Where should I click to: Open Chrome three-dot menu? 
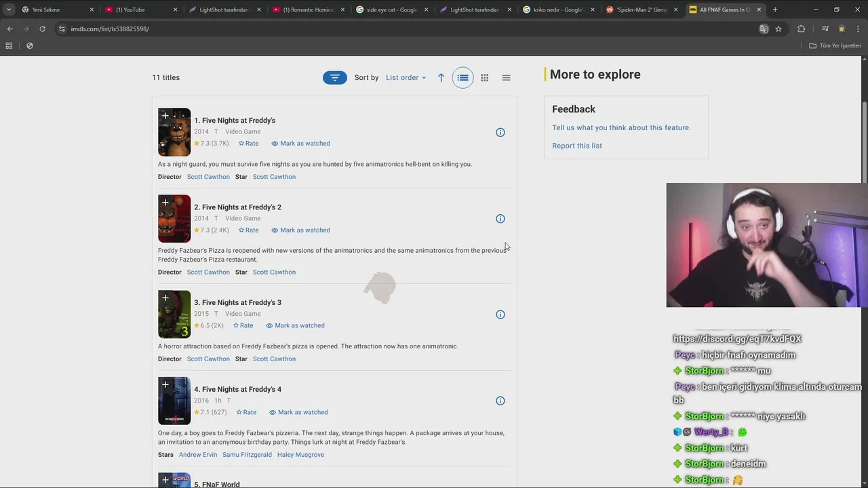(x=858, y=29)
